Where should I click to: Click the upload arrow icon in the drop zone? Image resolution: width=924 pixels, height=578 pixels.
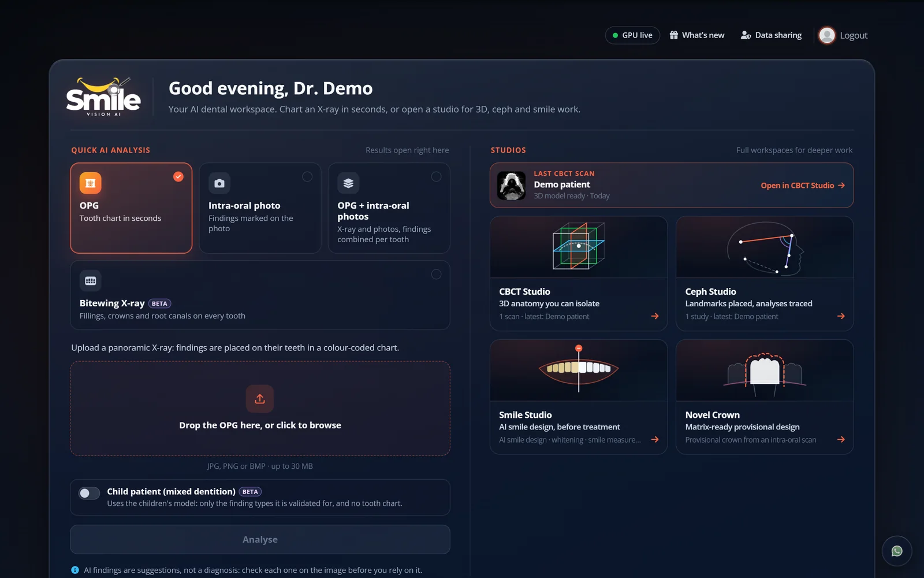(x=260, y=399)
